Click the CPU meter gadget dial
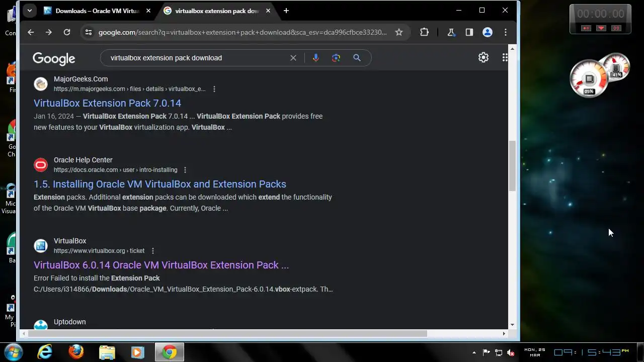The image size is (644, 362). 589,79
